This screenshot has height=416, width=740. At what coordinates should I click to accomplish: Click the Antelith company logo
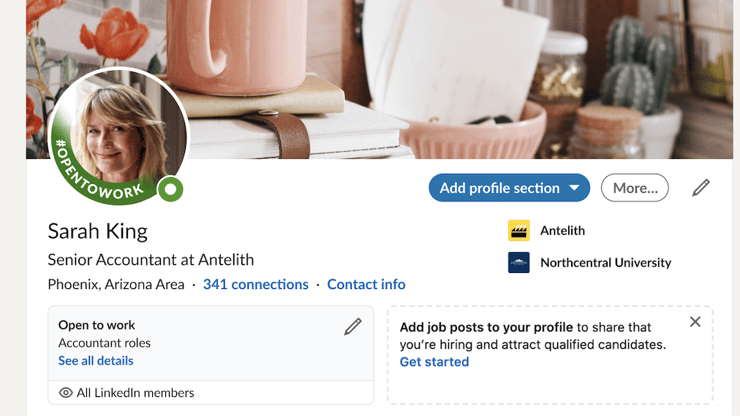[x=519, y=231]
